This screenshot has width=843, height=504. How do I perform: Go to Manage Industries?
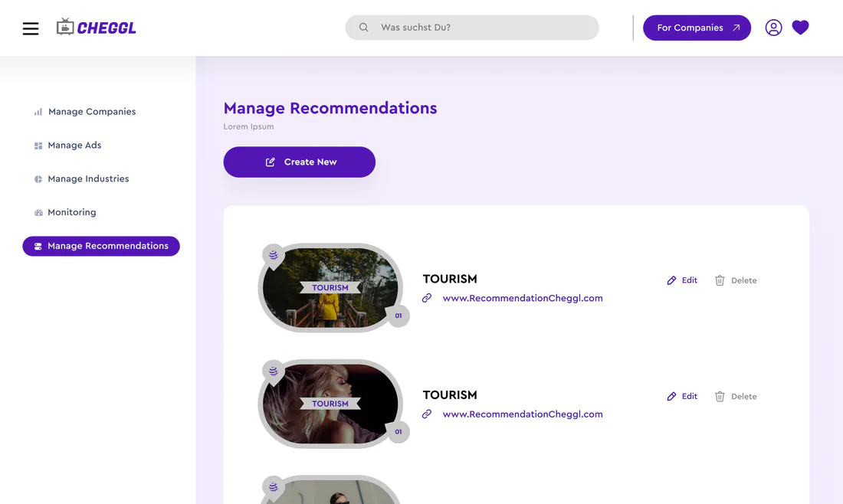82,179
